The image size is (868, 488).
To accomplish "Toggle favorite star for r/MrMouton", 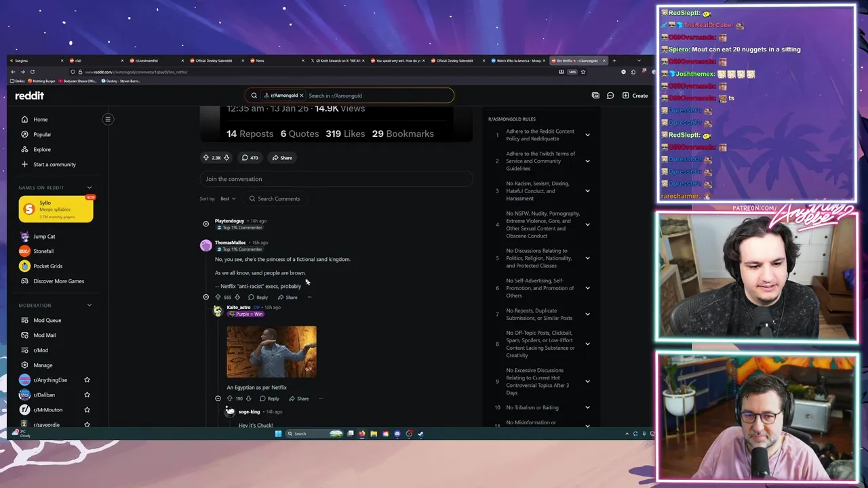I will pos(87,409).
